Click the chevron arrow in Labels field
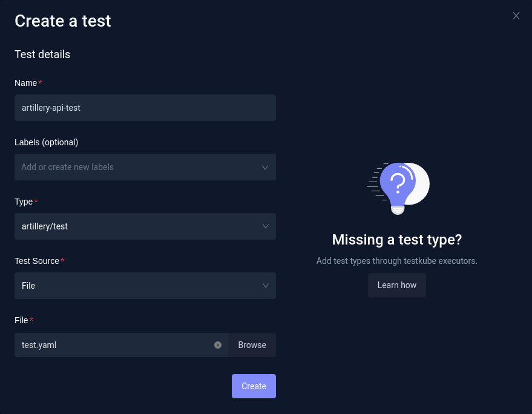Viewport: 532px width, 414px height. point(265,167)
